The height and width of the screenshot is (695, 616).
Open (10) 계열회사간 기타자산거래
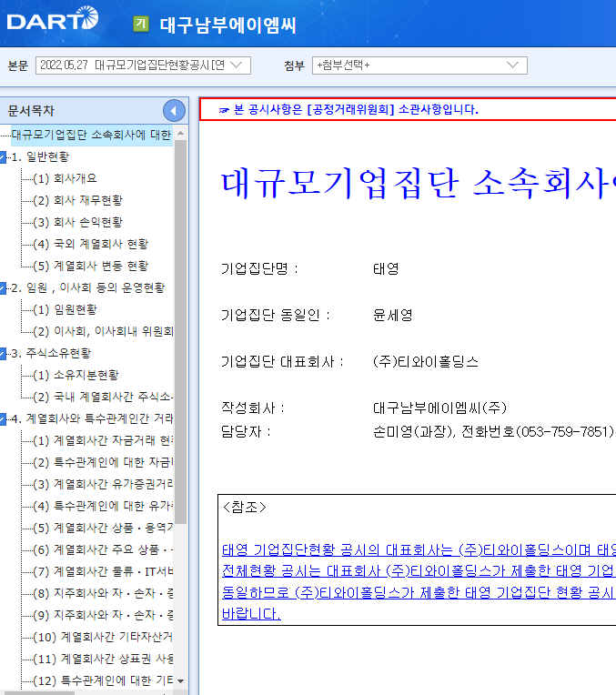pos(103,638)
